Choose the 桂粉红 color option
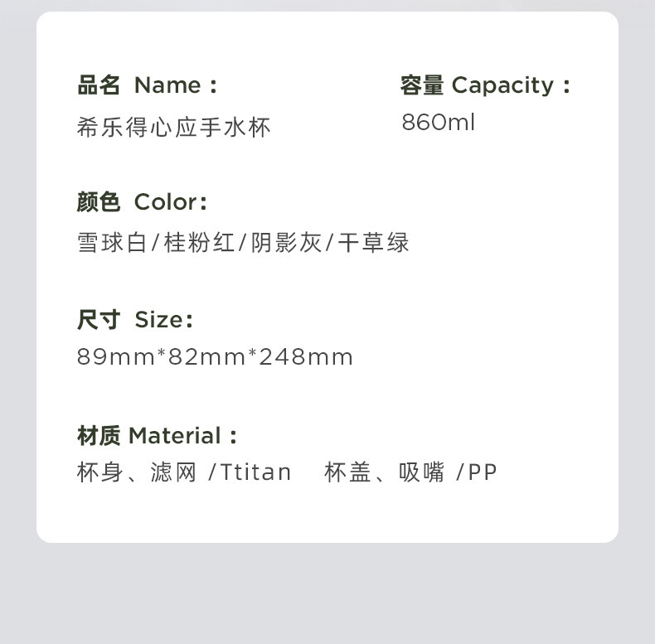Viewport: 655px width, 644px height. click(x=200, y=243)
